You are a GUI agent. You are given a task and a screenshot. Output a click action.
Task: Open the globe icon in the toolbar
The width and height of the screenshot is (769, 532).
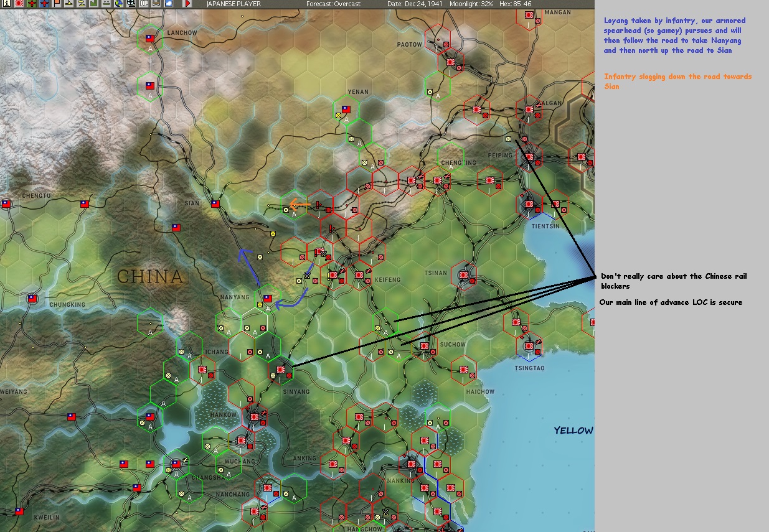point(118,3)
